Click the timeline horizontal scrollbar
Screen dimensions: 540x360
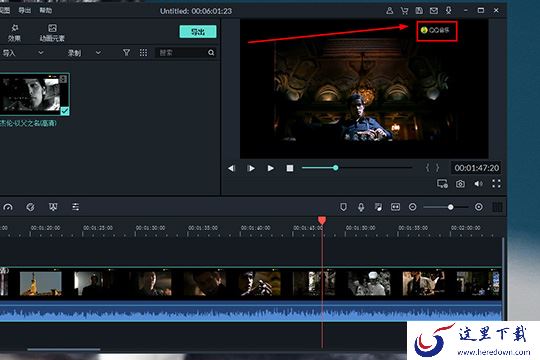point(64,349)
